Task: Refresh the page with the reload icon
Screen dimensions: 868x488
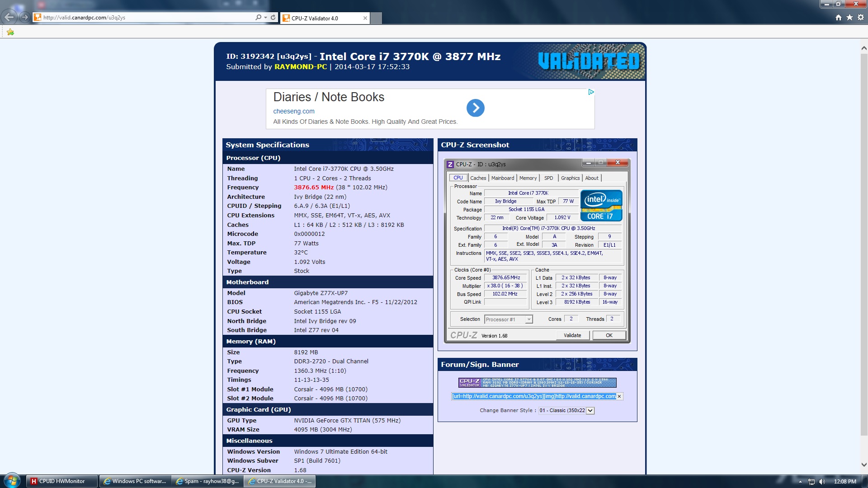Action: [273, 18]
